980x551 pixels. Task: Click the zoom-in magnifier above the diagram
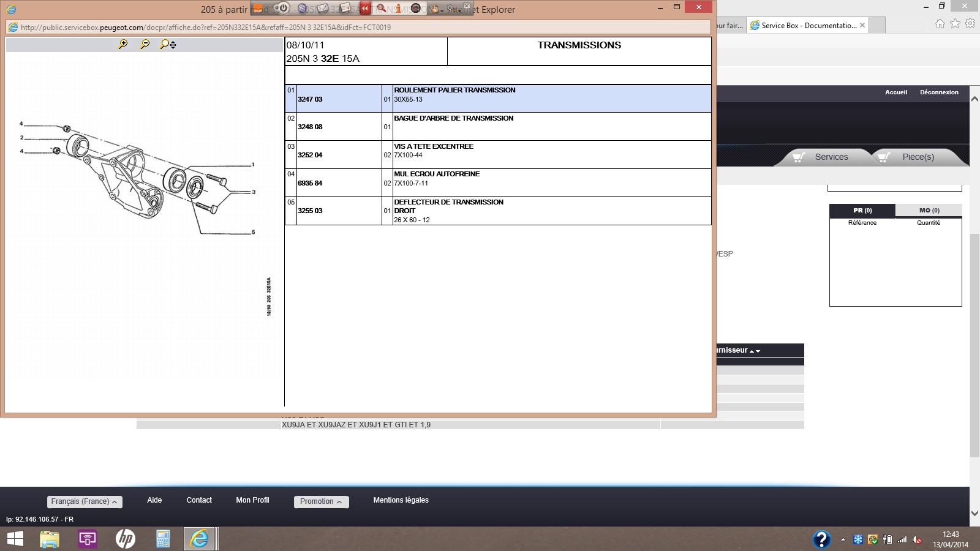click(x=123, y=44)
